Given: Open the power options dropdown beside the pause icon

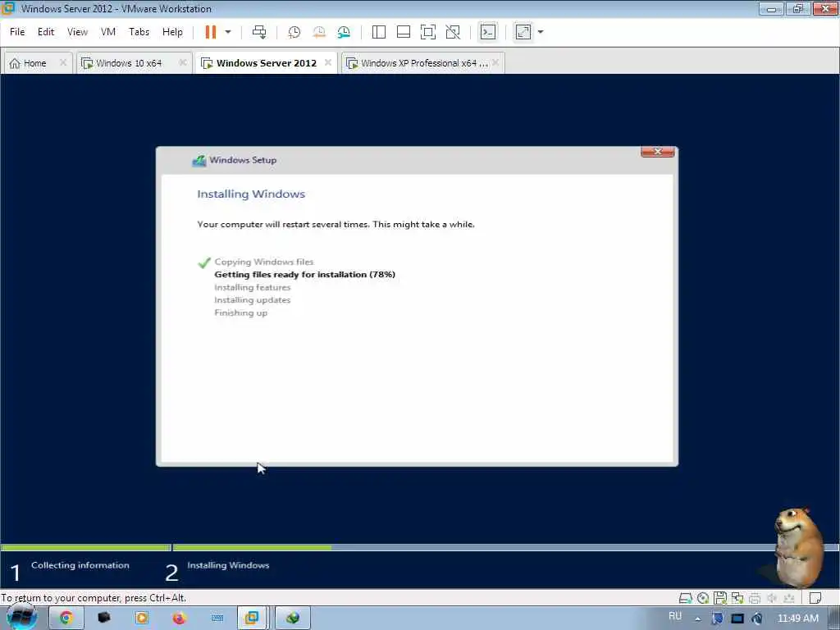Looking at the screenshot, I should click(x=228, y=32).
